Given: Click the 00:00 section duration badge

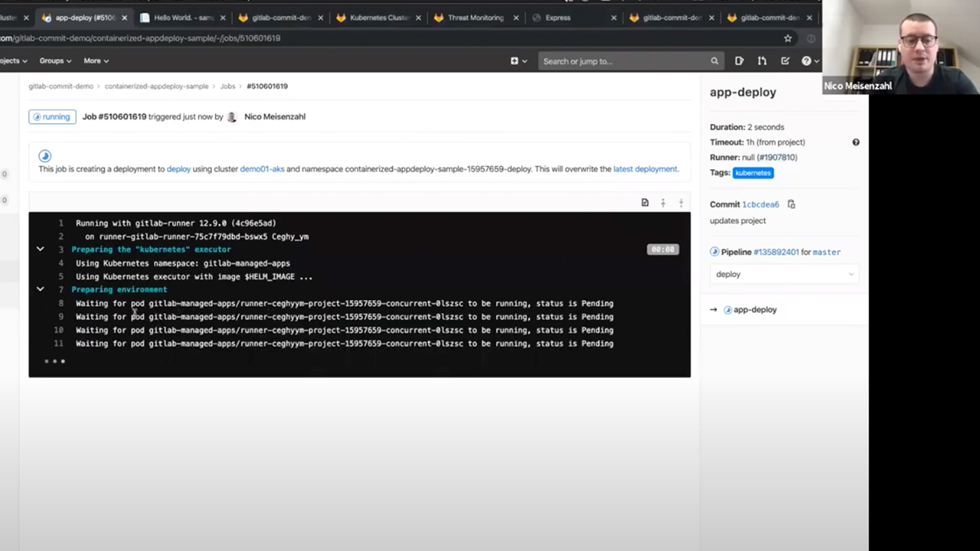Looking at the screenshot, I should tap(662, 249).
